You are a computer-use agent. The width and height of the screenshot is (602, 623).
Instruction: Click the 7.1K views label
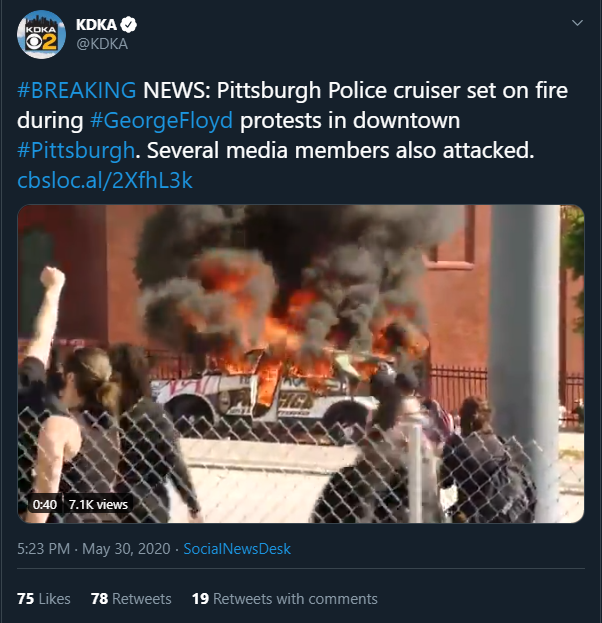coord(98,505)
